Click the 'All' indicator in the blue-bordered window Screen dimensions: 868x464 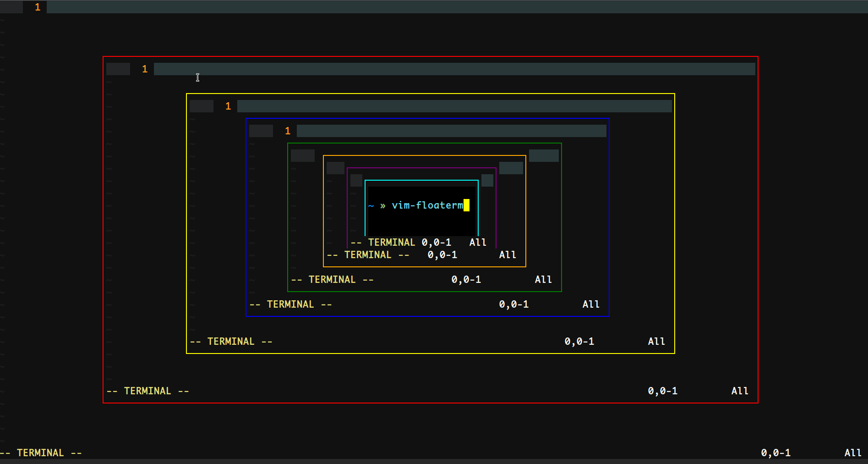(x=591, y=304)
